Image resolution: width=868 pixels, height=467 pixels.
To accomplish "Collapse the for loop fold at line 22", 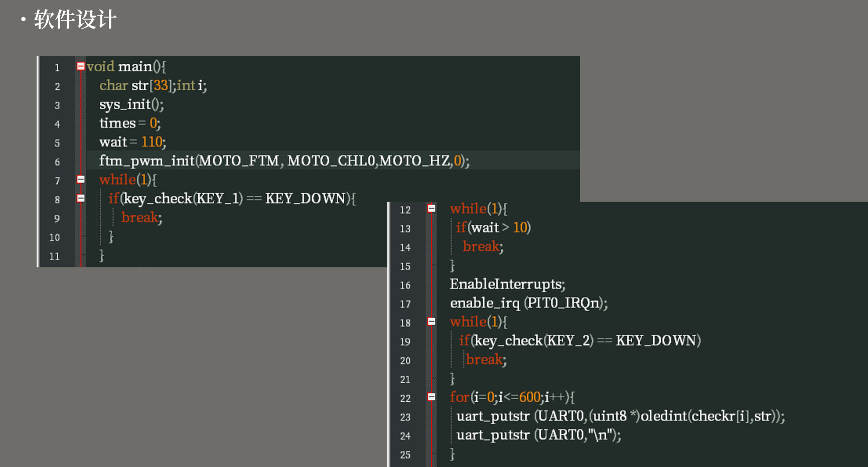I will click(x=431, y=397).
